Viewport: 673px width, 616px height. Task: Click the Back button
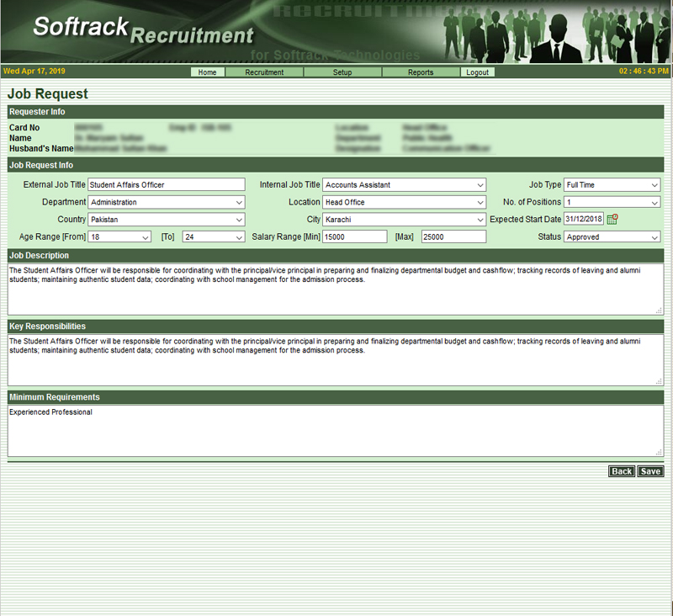point(622,471)
